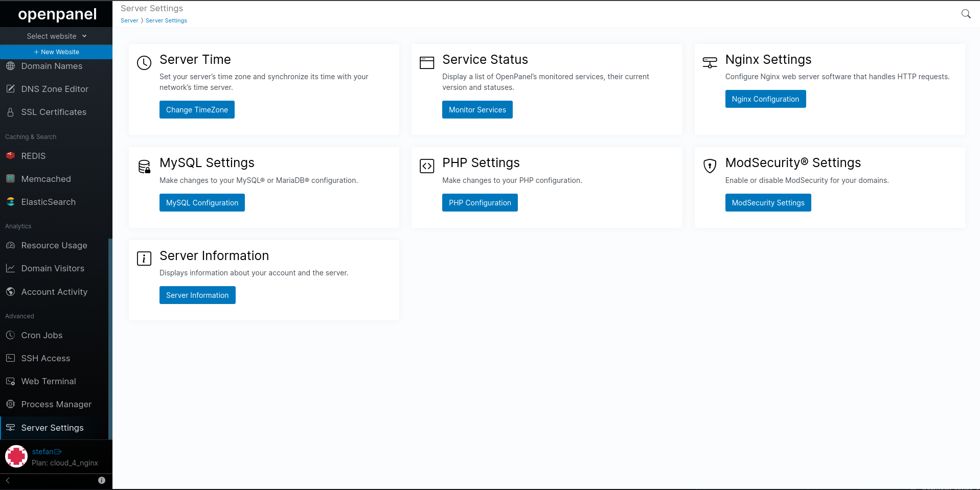
Task: Click the Server breadcrumb link
Action: coord(129,20)
